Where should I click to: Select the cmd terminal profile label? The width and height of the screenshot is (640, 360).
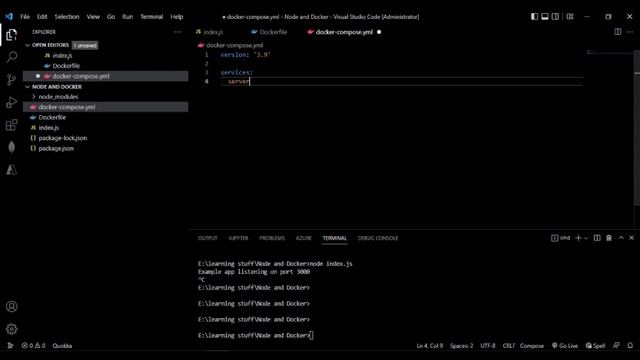point(561,238)
